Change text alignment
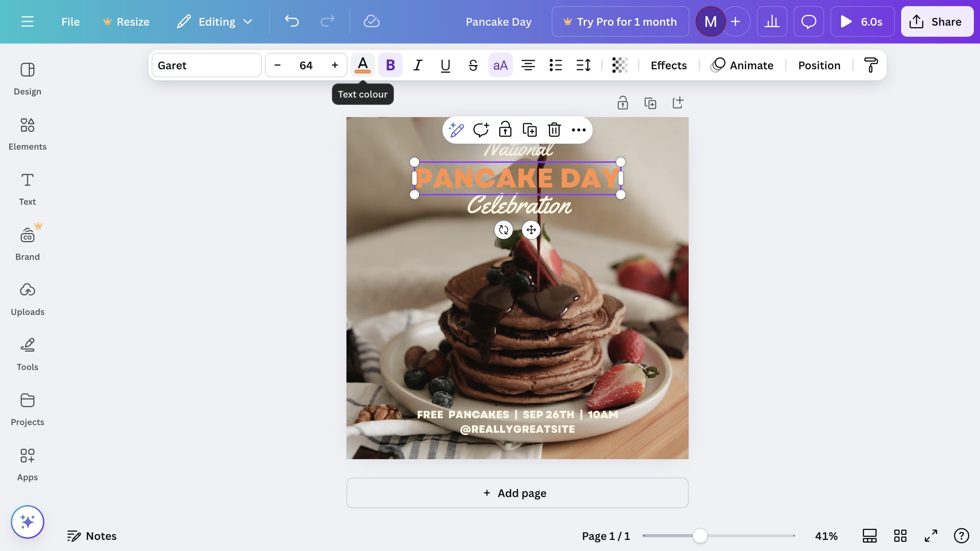Image resolution: width=980 pixels, height=551 pixels. pyautogui.click(x=528, y=65)
